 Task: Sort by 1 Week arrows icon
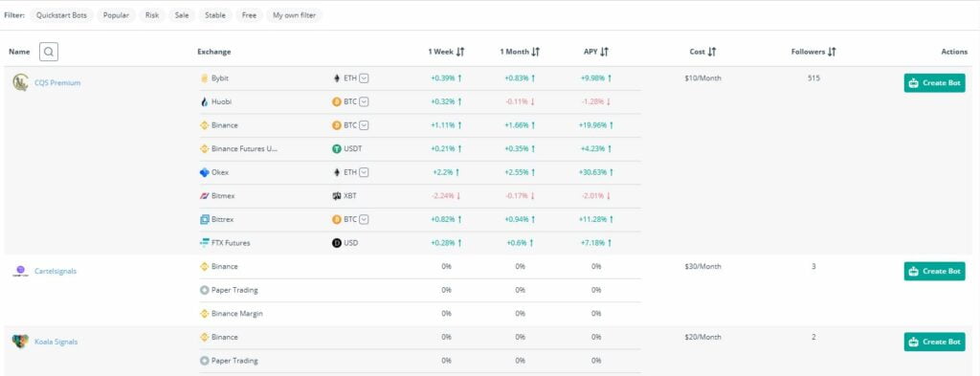pyautogui.click(x=460, y=52)
